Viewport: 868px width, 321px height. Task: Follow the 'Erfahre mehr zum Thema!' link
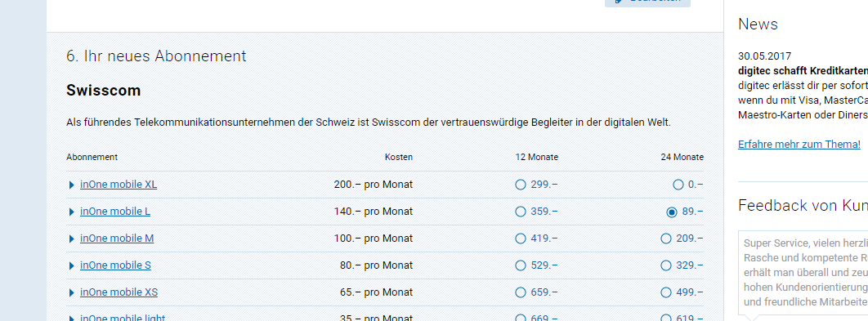(x=799, y=145)
